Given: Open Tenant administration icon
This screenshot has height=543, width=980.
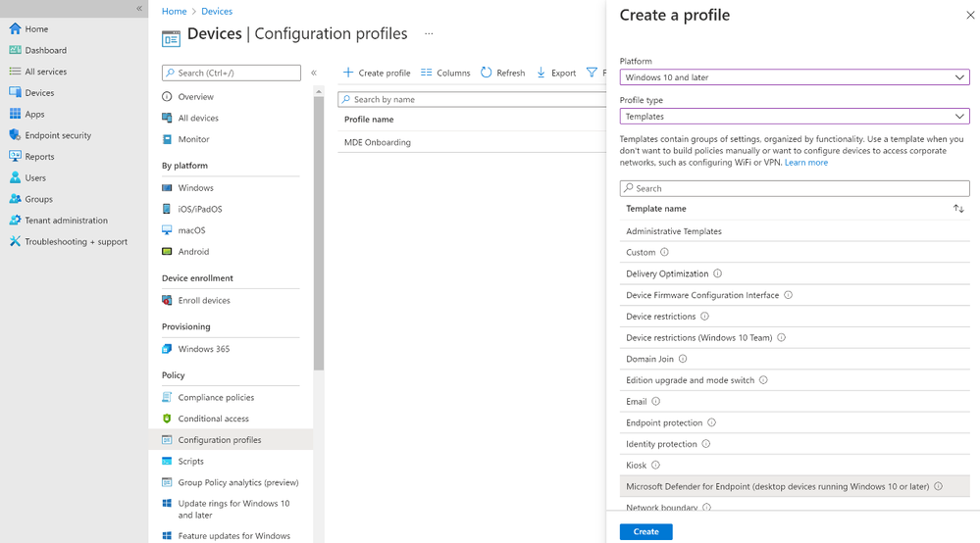Looking at the screenshot, I should click(15, 221).
